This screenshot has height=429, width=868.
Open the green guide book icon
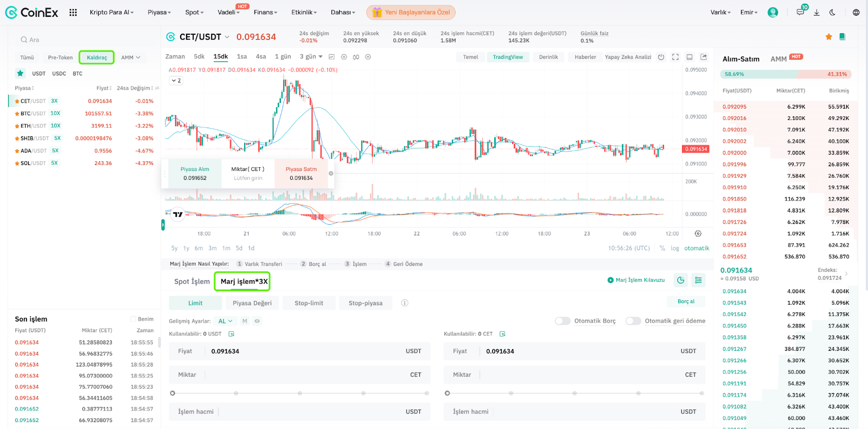click(843, 36)
